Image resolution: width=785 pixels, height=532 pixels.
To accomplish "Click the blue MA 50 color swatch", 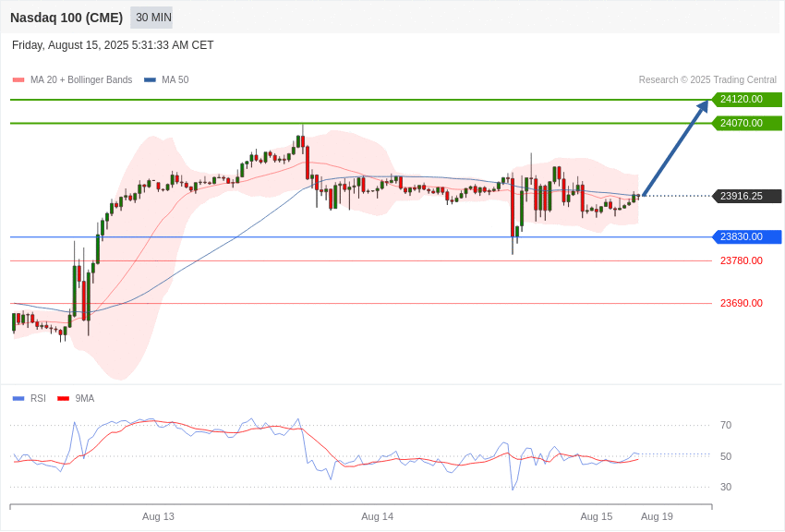I will 150,80.
